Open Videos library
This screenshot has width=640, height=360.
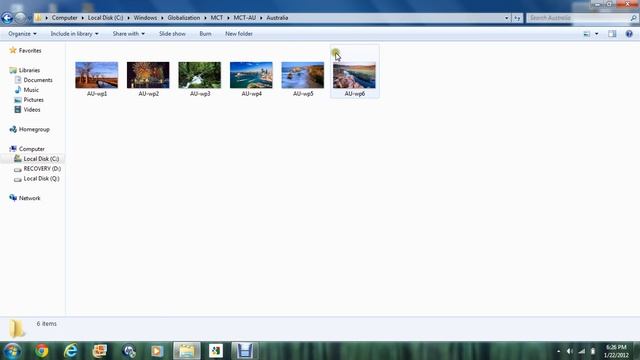pyautogui.click(x=32, y=109)
